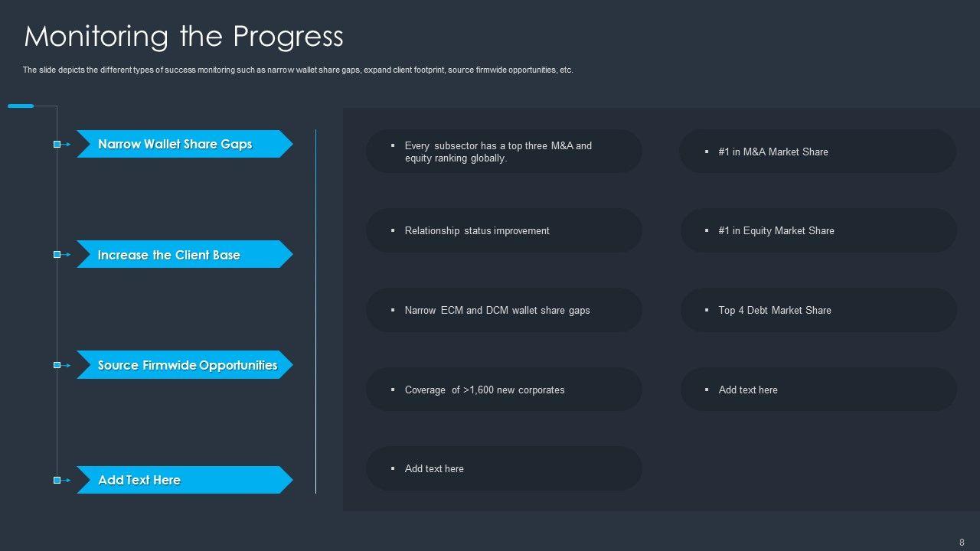Click the blue Add Text Here banner

(x=183, y=480)
